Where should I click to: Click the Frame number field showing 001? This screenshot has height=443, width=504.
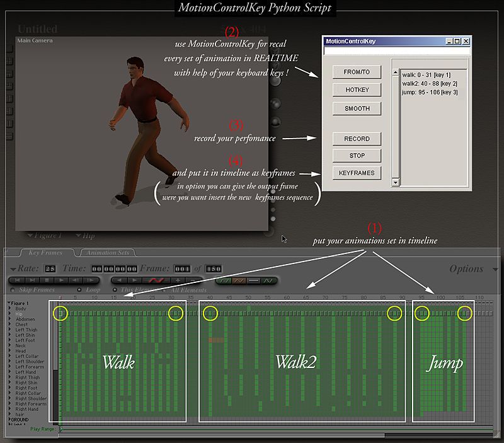(x=182, y=268)
